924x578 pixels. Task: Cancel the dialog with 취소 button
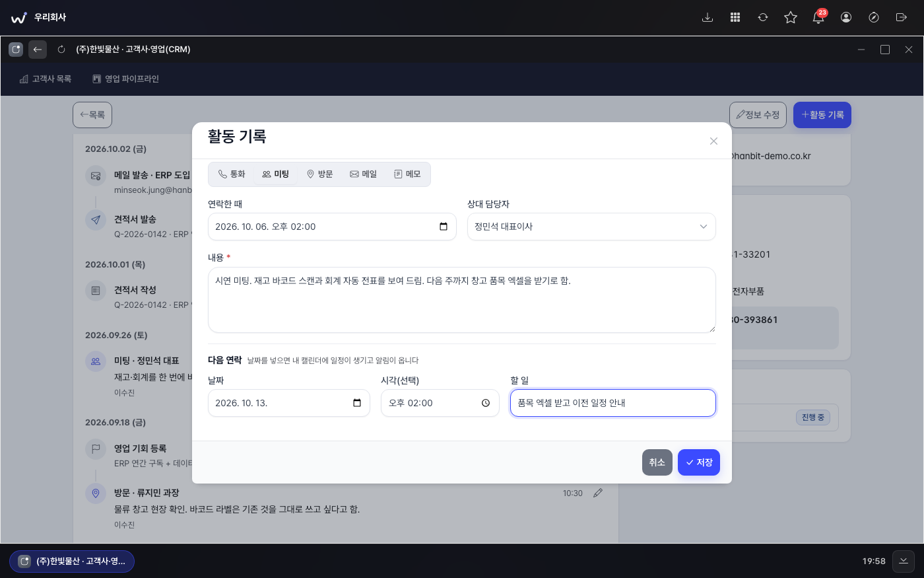pyautogui.click(x=657, y=462)
